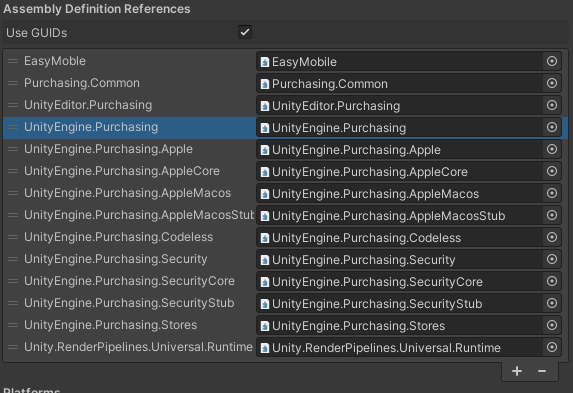Viewport: 573px width, 393px height.
Task: Open object picker for UnityEngine.Purchasing.Security reference
Action: 552,259
